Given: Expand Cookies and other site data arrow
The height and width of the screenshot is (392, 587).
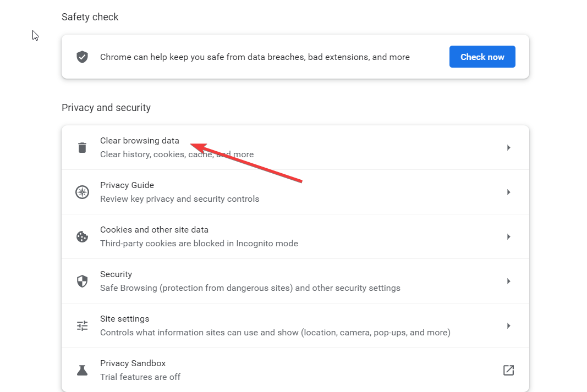Looking at the screenshot, I should (508, 236).
